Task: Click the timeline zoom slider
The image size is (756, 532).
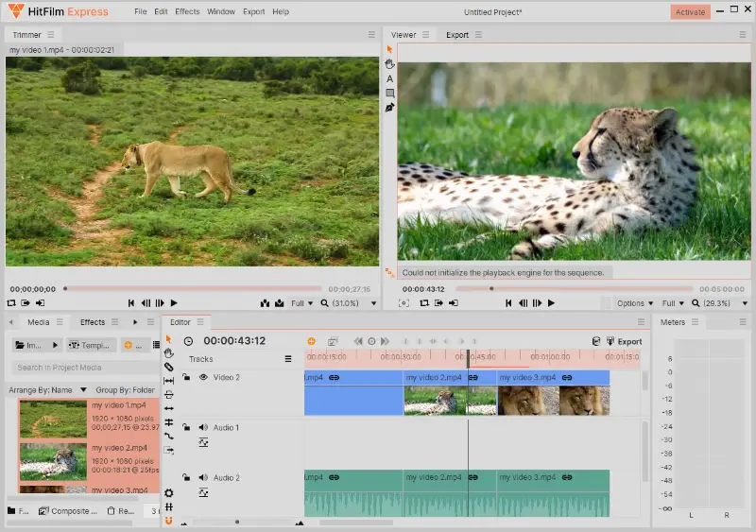Action: tap(244, 522)
